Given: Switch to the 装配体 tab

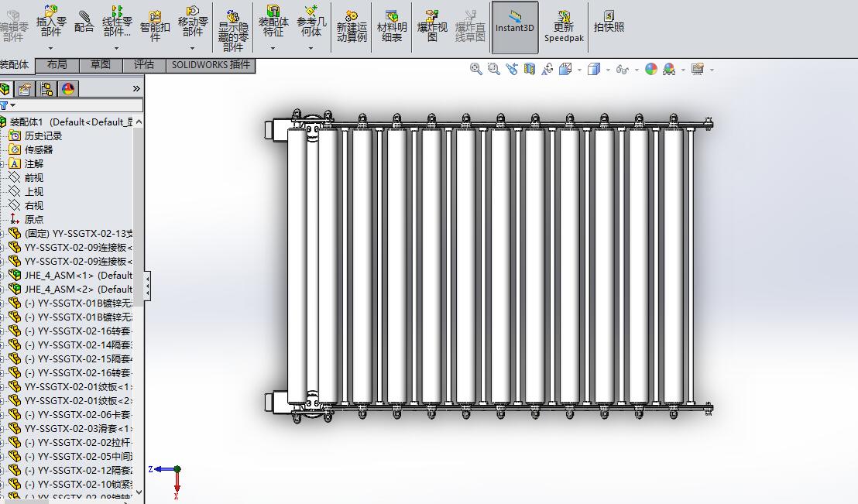Looking at the screenshot, I should (15, 64).
